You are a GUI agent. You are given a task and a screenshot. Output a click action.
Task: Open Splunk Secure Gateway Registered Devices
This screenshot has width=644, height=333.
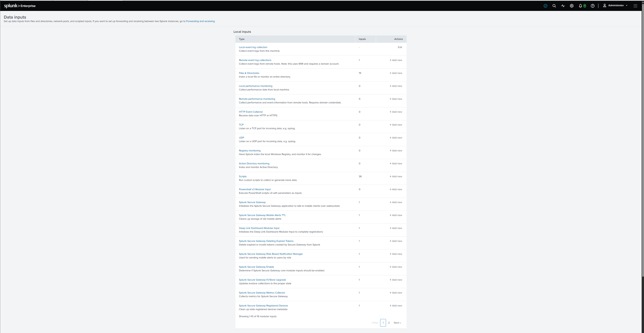coord(263,306)
